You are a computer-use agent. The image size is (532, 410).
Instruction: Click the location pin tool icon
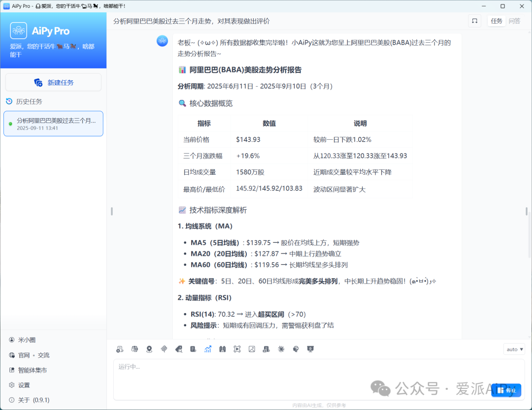pyautogui.click(x=149, y=349)
